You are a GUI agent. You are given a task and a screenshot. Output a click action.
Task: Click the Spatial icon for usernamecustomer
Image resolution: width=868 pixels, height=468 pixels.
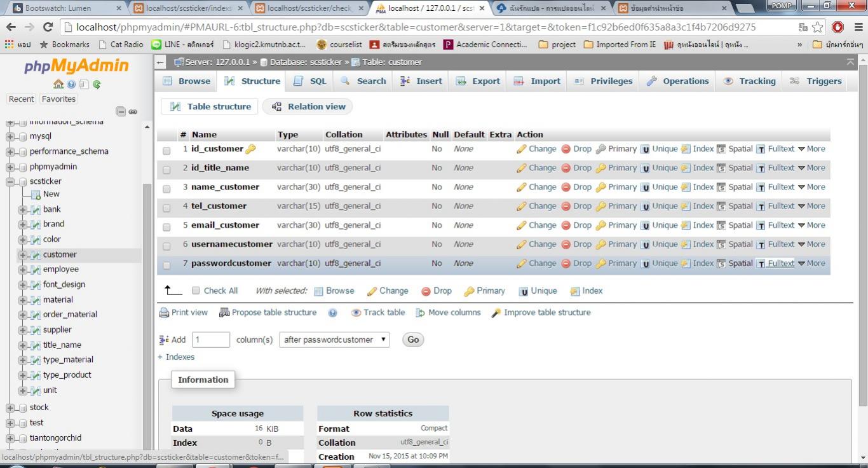pyautogui.click(x=721, y=244)
